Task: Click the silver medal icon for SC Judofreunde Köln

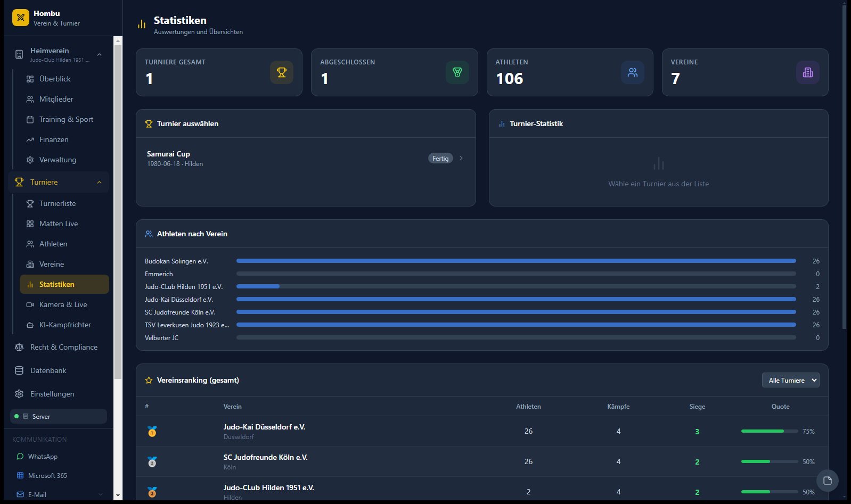Action: click(x=152, y=461)
